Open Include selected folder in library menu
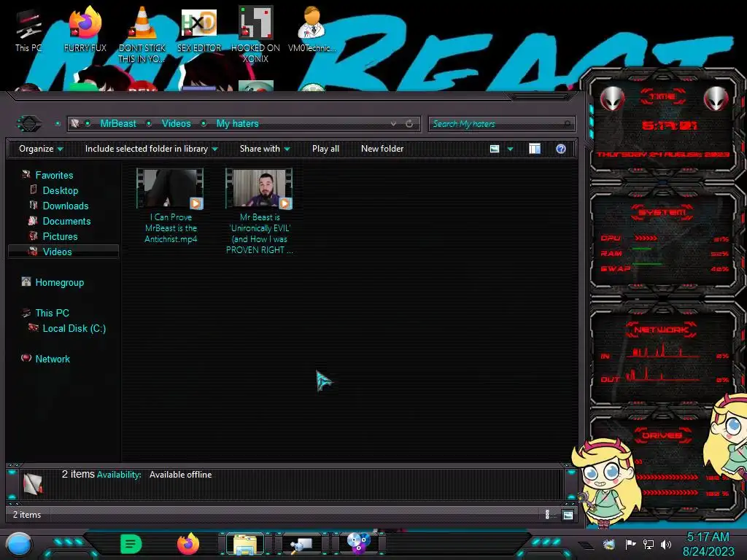 pyautogui.click(x=151, y=149)
